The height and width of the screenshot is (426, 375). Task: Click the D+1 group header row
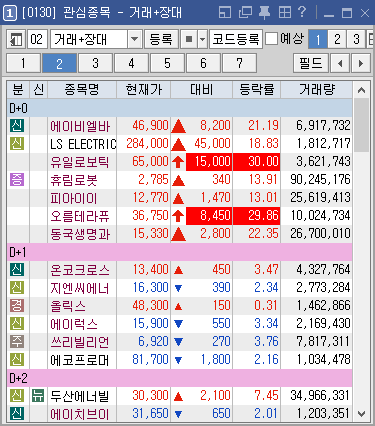(180, 252)
